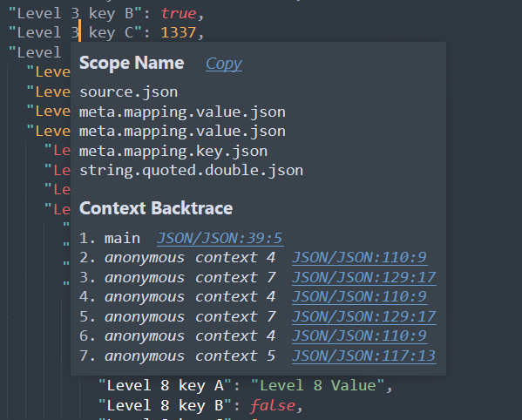Screen dimensions: 522x420
Task: Click anonymous context 5 label
Action: point(190,356)
